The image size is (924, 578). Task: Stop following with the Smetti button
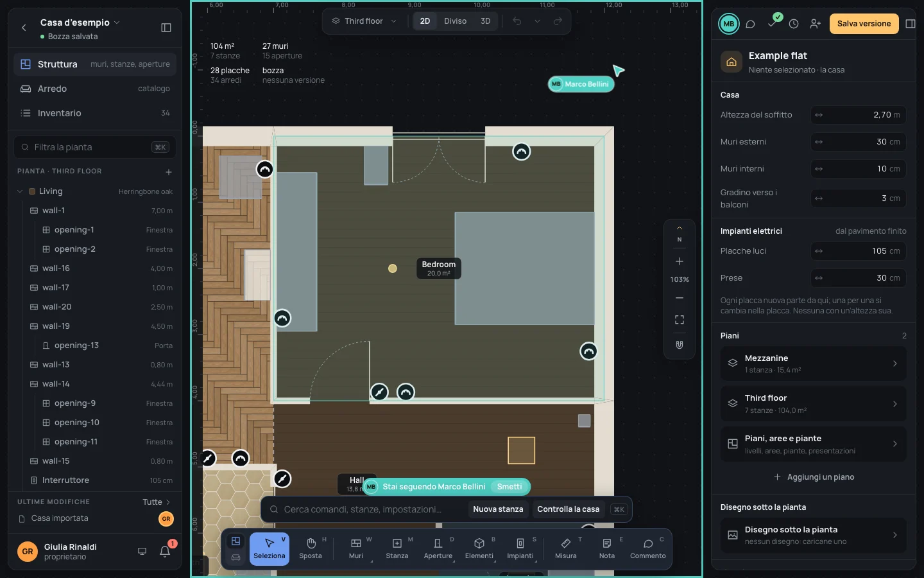click(x=509, y=487)
